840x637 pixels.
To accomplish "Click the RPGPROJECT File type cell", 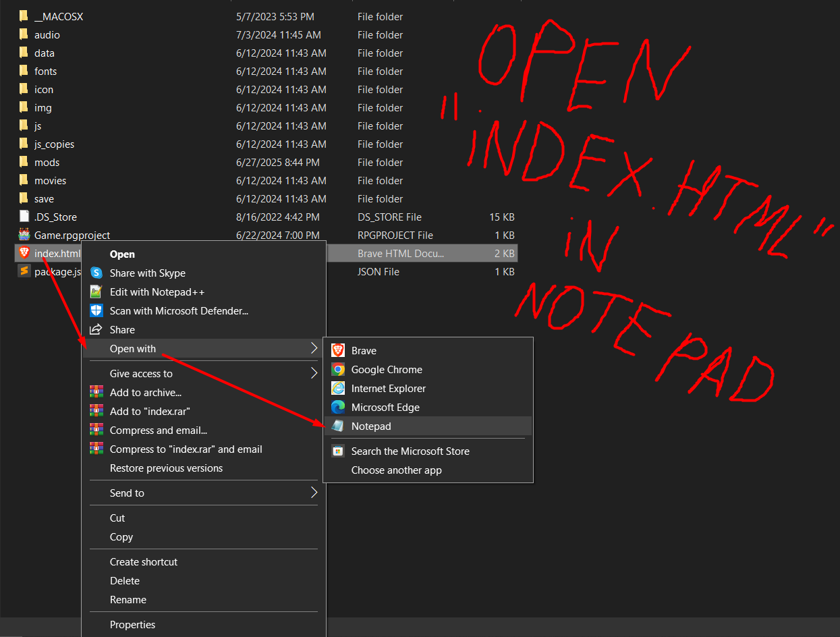I will (x=395, y=235).
